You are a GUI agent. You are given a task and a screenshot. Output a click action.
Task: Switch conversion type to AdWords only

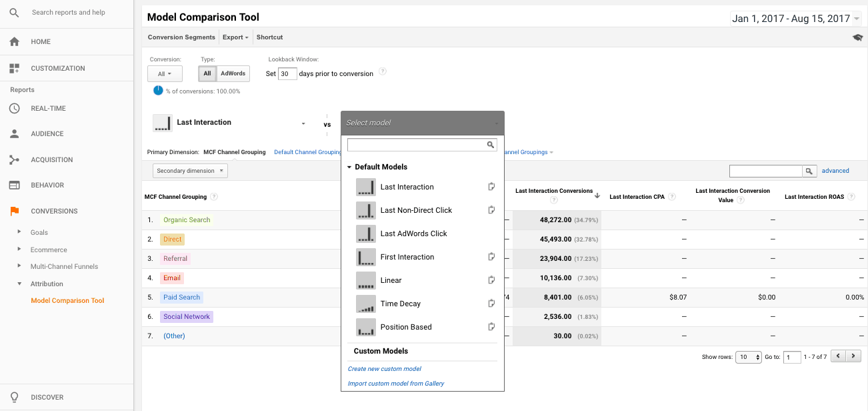click(233, 73)
